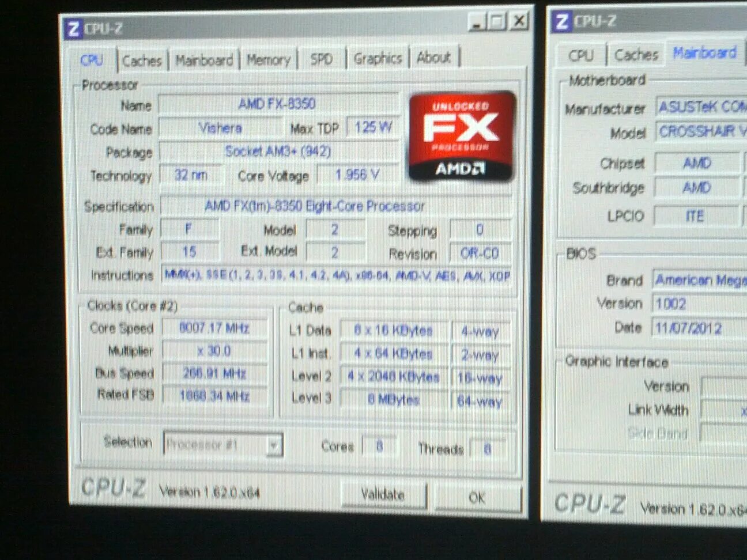Click the CPU-Z icon in the Mainboard window title bar
The width and height of the screenshot is (747, 560).
pos(561,21)
